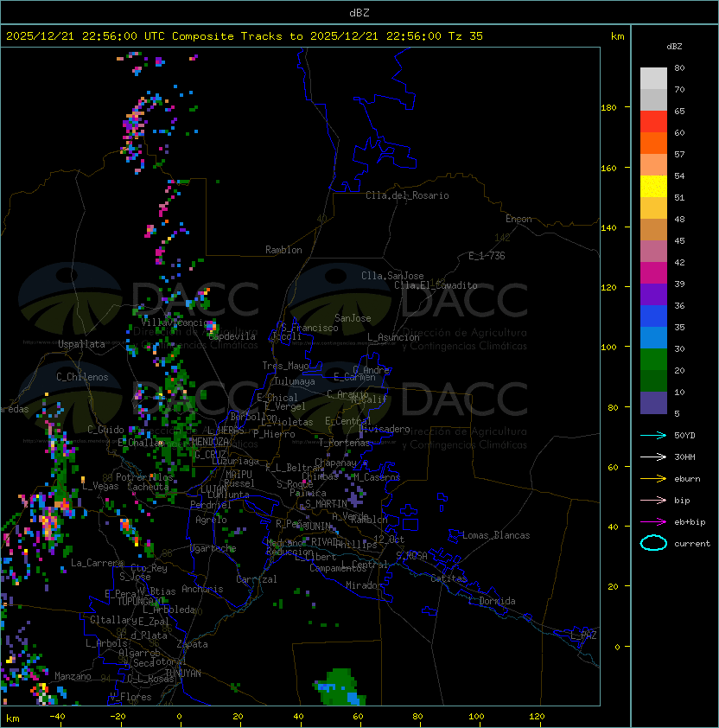Click the L_Asuncion label
719x728 pixels.
point(393,337)
